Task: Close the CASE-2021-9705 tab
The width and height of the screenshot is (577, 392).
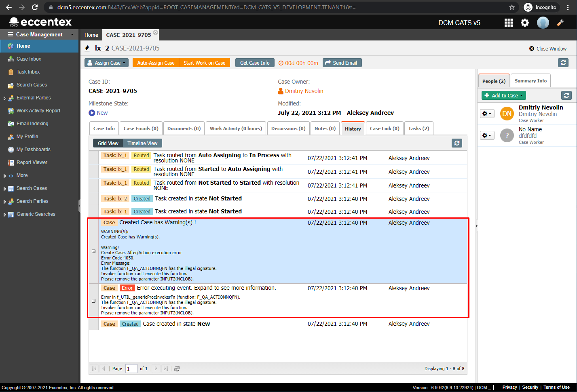Action: (155, 32)
